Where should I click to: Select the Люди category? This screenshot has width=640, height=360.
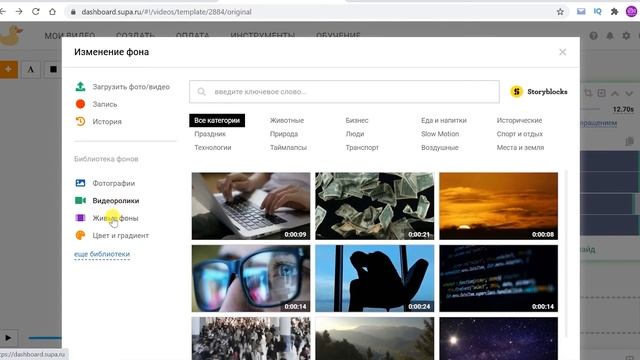point(354,134)
